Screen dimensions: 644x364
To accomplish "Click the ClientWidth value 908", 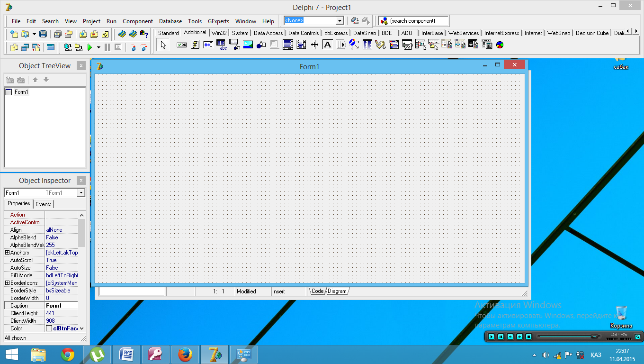I will coord(62,321).
